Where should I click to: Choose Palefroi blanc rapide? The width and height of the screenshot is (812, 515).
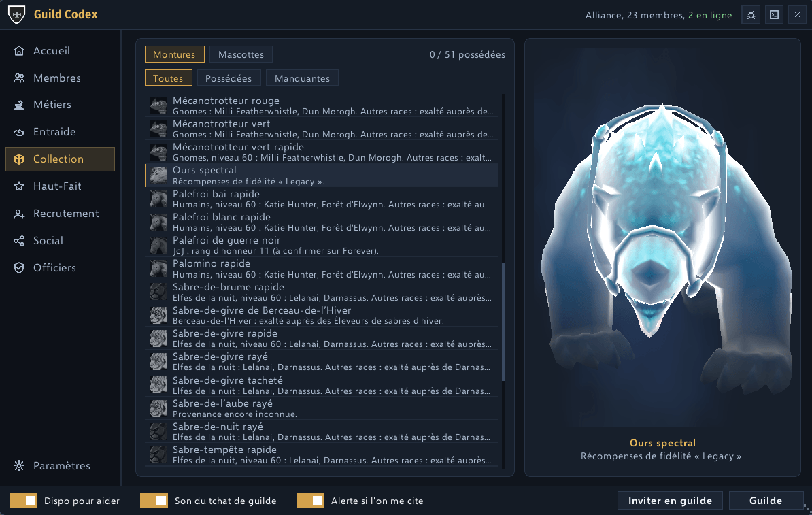pos(322,222)
